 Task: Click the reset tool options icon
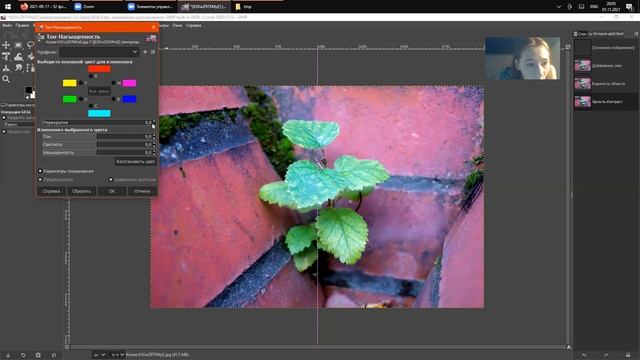[x=53, y=355]
